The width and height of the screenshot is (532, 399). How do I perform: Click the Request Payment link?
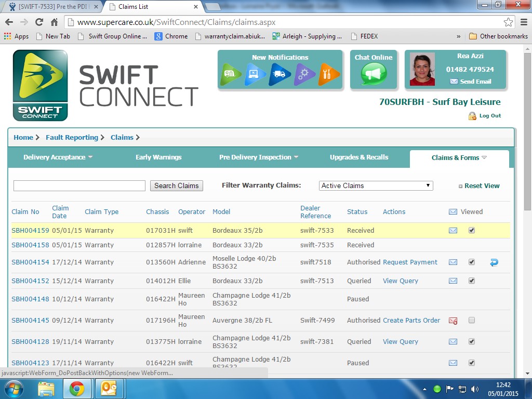[x=410, y=262]
